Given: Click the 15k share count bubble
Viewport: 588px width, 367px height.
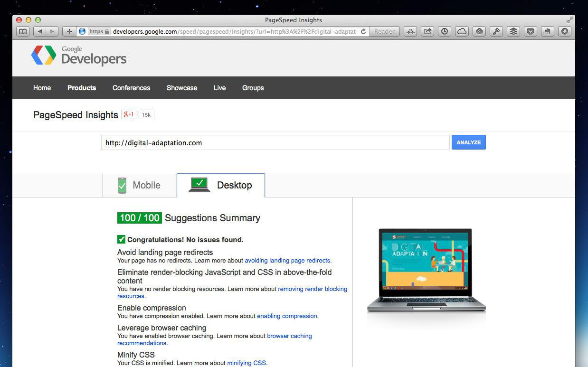Looking at the screenshot, I should tap(146, 115).
